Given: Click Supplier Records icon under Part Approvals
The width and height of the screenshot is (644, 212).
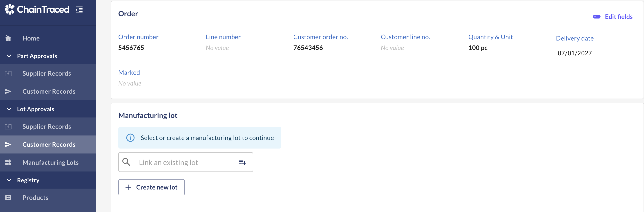Looking at the screenshot, I should 8,73.
